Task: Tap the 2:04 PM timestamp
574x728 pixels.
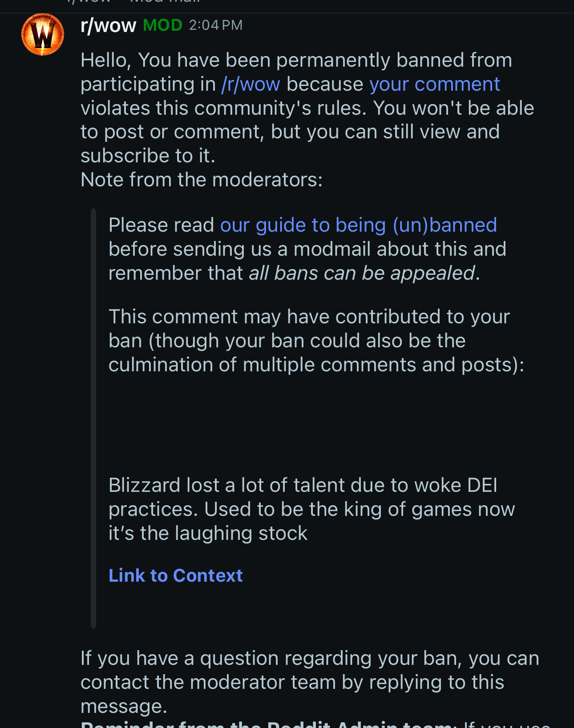Action: [216, 25]
